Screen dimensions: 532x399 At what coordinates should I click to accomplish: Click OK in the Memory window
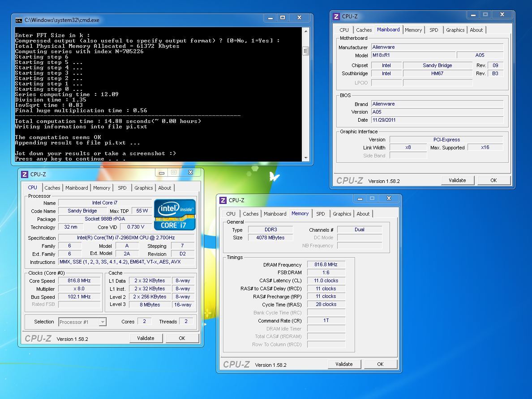coord(380,364)
